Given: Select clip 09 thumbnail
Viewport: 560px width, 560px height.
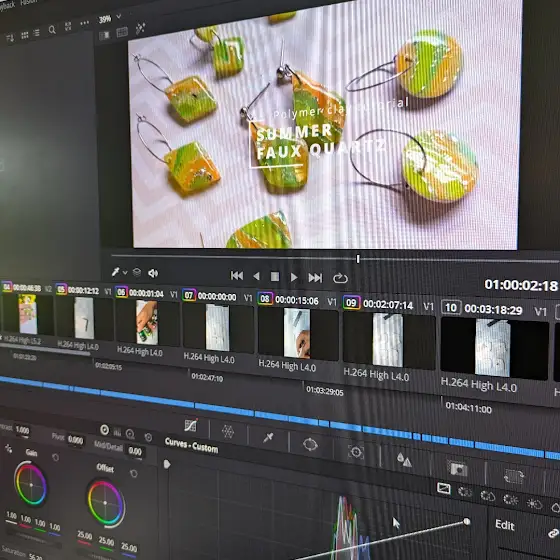Looking at the screenshot, I should pyautogui.click(x=389, y=340).
